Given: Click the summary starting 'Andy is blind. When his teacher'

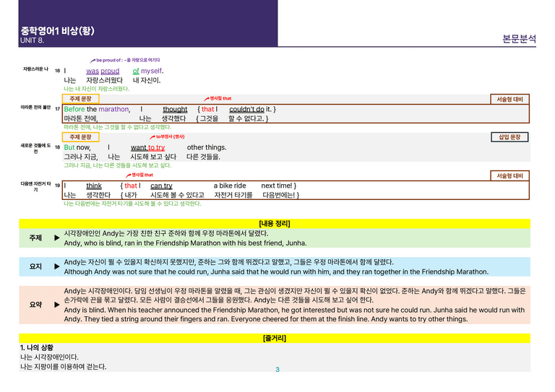Looking at the screenshot, I should (294, 315).
